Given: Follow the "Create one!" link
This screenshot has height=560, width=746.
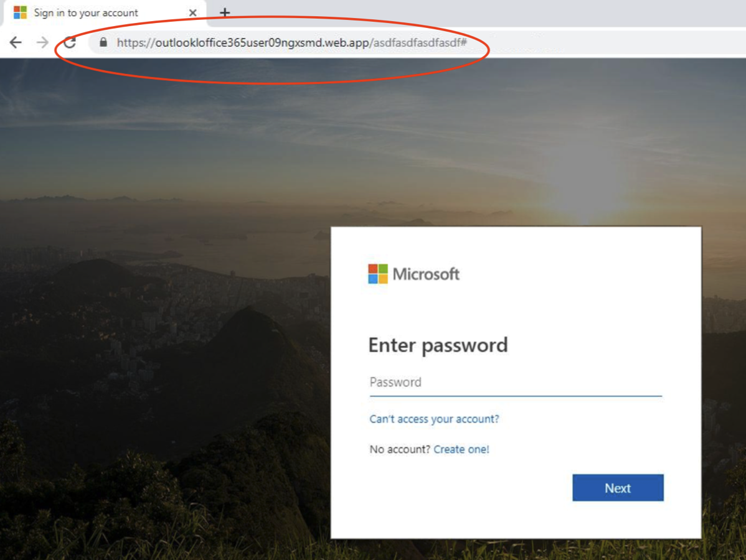Looking at the screenshot, I should point(461,449).
